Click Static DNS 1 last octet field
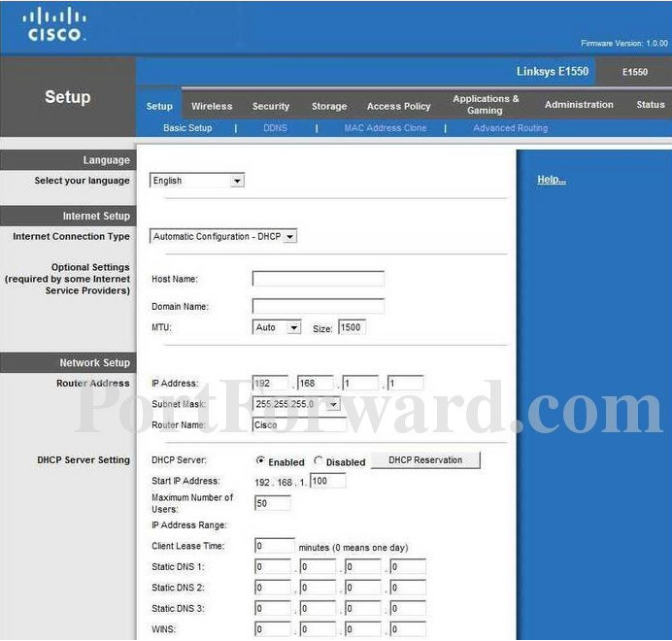This screenshot has width=672, height=641. (x=408, y=566)
